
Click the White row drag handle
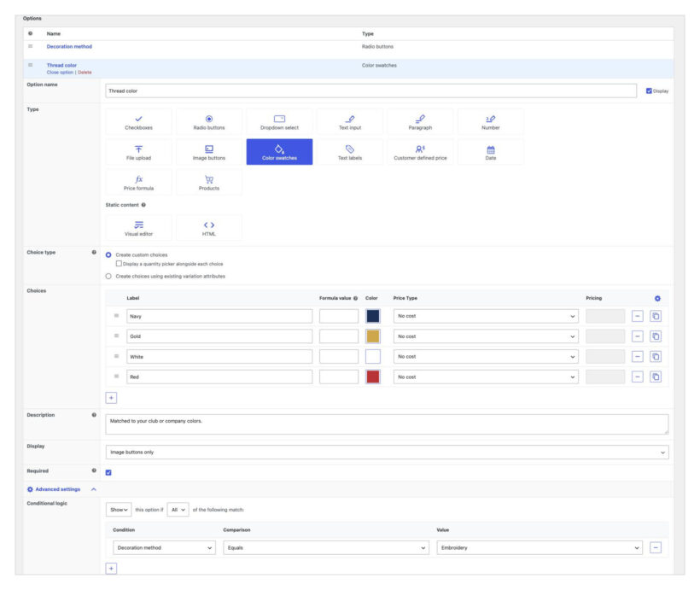(116, 356)
